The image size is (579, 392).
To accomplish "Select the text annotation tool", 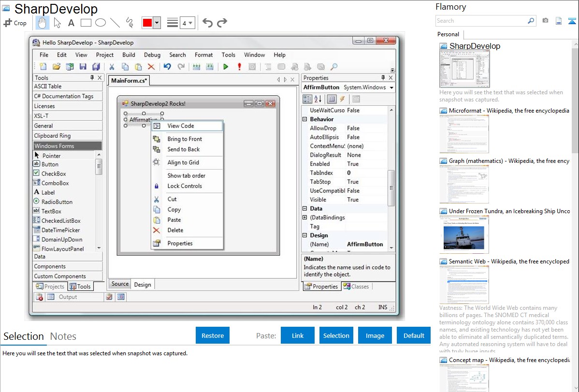I will click(x=71, y=23).
